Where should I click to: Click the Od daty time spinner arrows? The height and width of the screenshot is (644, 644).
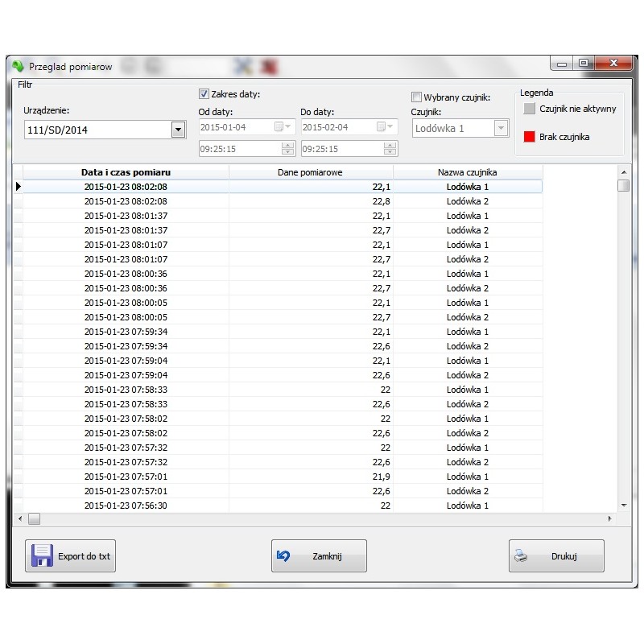click(288, 148)
